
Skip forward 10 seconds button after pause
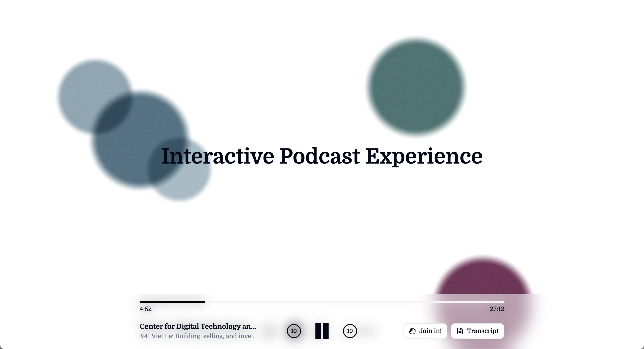[x=350, y=331]
